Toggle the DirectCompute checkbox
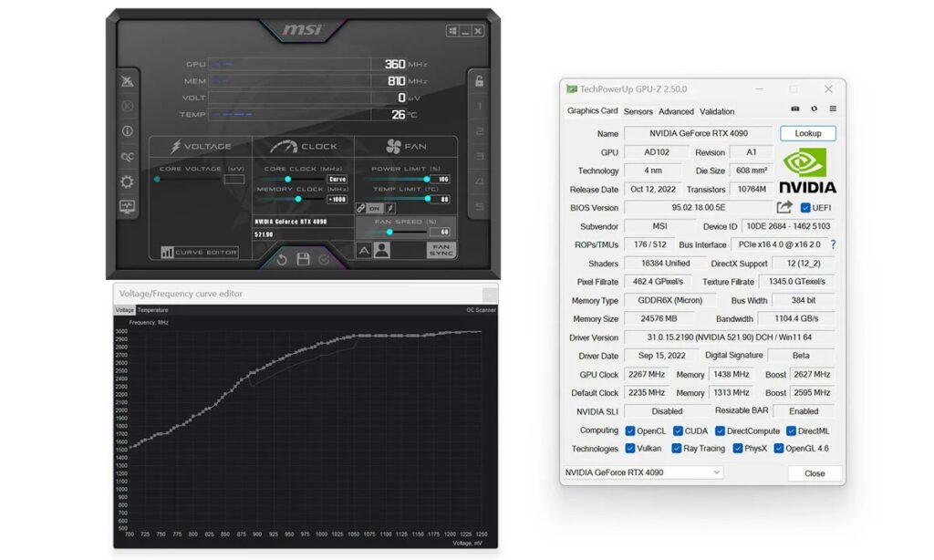The image size is (934, 560). [x=721, y=430]
